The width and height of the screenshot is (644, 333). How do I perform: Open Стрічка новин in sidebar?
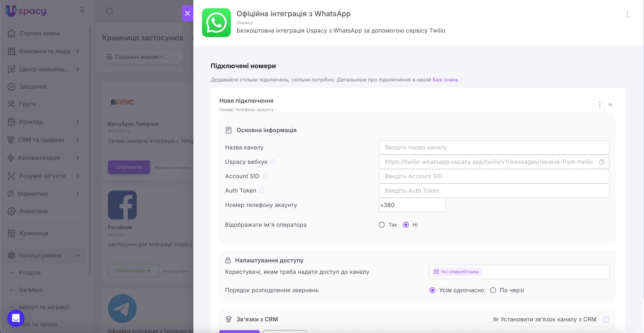(40, 33)
